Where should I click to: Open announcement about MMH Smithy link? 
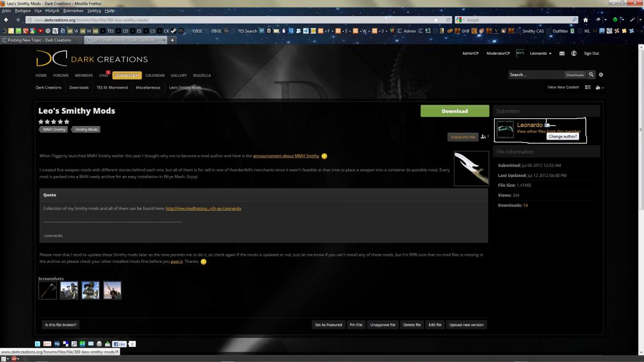pyautogui.click(x=286, y=156)
